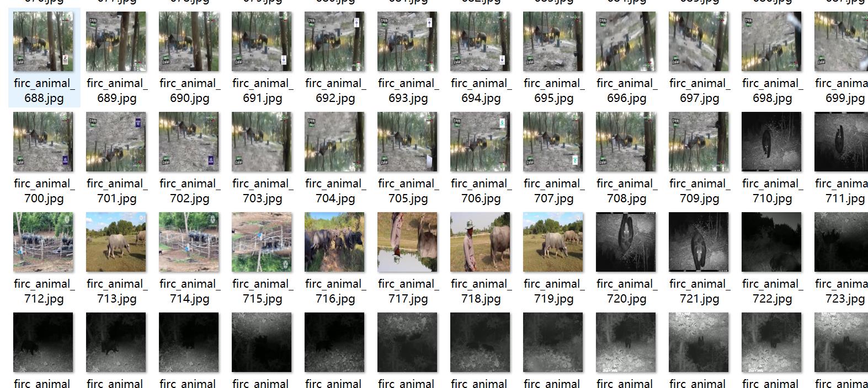Select upside-down image firc_animal_717.jpg
Viewport: 868px width, 388px height.
407,242
